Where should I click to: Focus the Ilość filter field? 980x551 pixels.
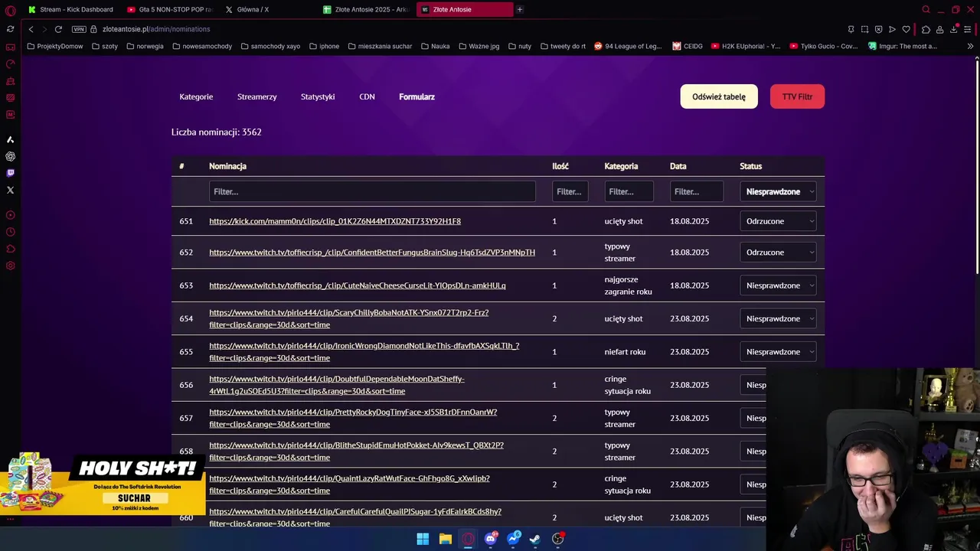click(570, 191)
